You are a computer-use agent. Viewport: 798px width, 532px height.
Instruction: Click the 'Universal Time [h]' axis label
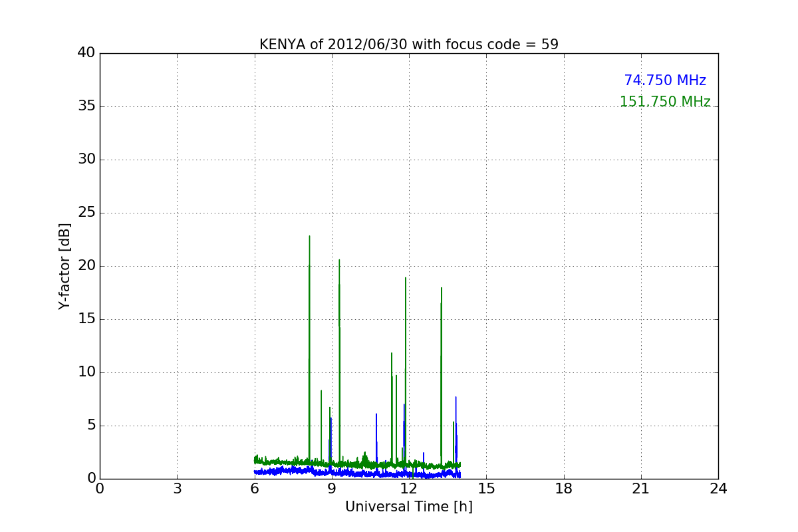point(409,507)
